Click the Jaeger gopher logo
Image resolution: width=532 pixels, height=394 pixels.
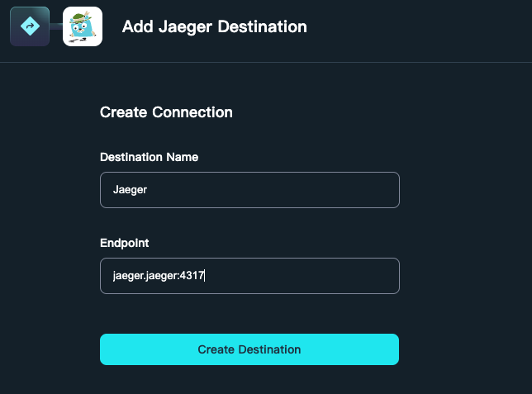pos(83,26)
